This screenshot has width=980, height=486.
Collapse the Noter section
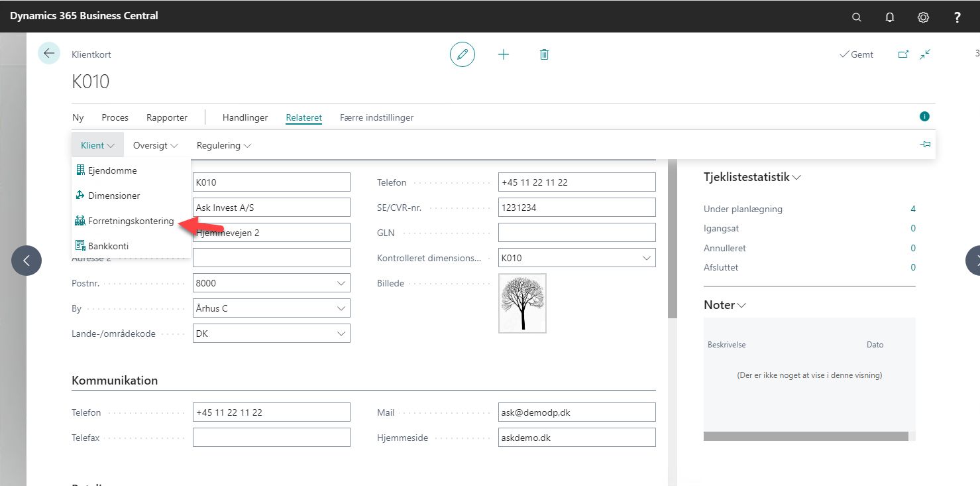tap(725, 305)
